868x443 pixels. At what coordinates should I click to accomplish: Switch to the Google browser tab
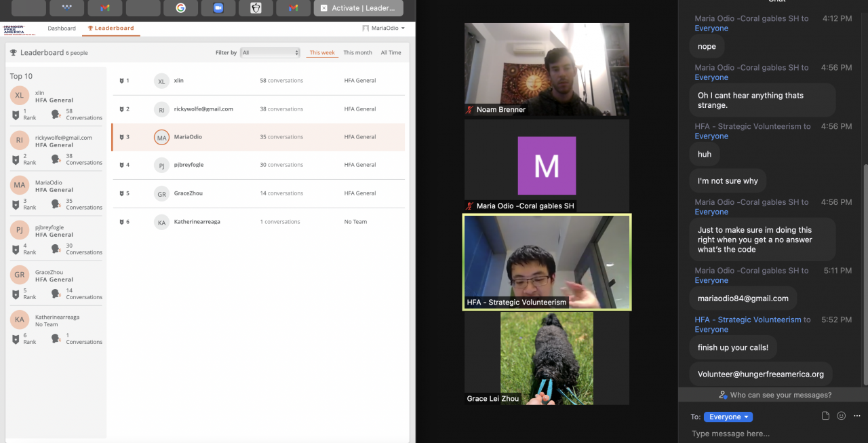coord(180,8)
